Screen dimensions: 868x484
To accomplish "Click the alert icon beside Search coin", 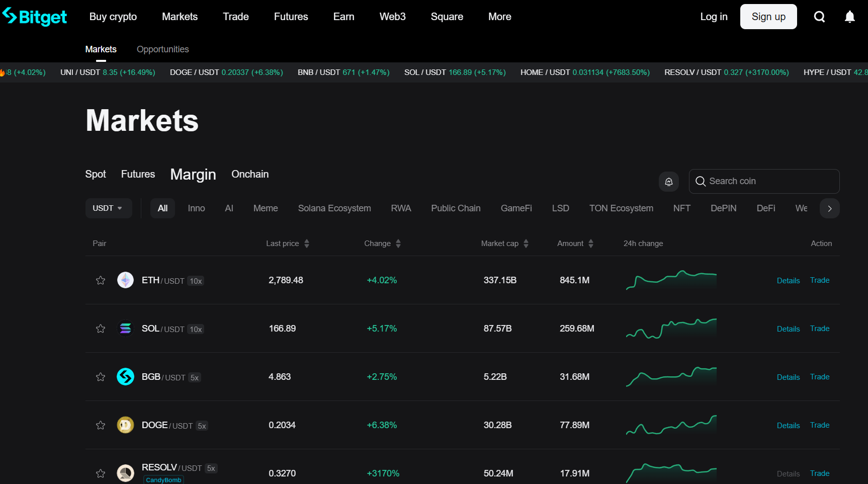I will click(x=669, y=182).
